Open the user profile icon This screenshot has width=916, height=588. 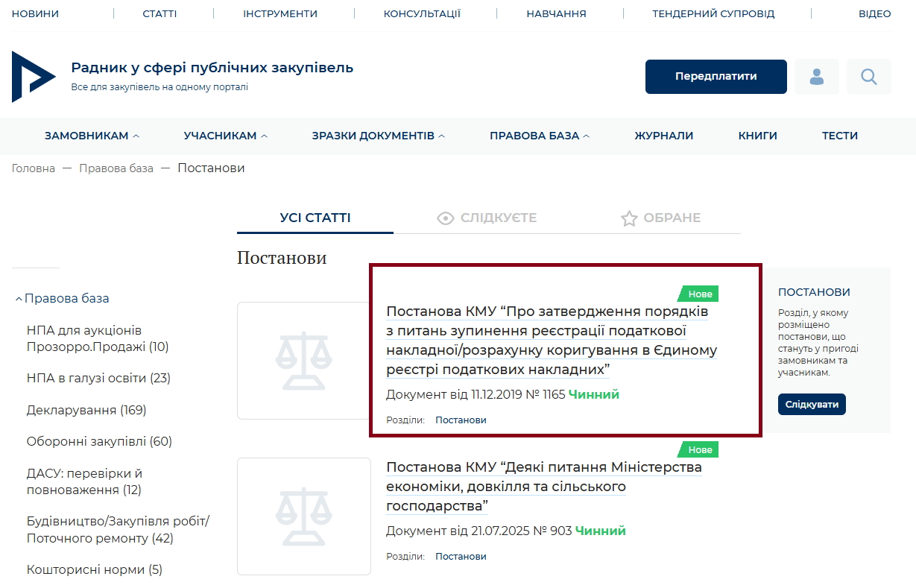point(816,77)
